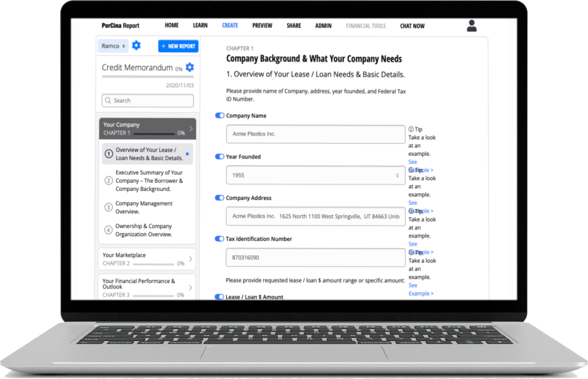The image size is (588, 379).
Task: Select step 4 Ownership circle icon
Action: pyautogui.click(x=108, y=230)
